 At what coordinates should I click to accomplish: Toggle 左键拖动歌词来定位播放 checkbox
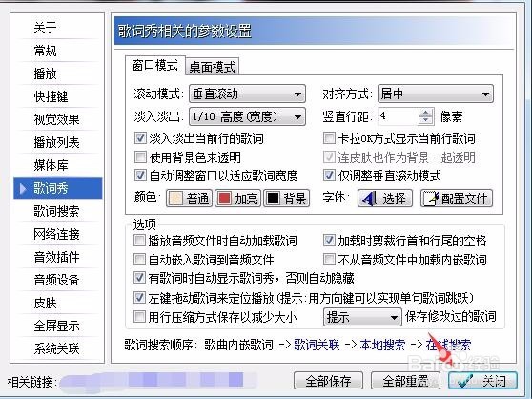139,298
